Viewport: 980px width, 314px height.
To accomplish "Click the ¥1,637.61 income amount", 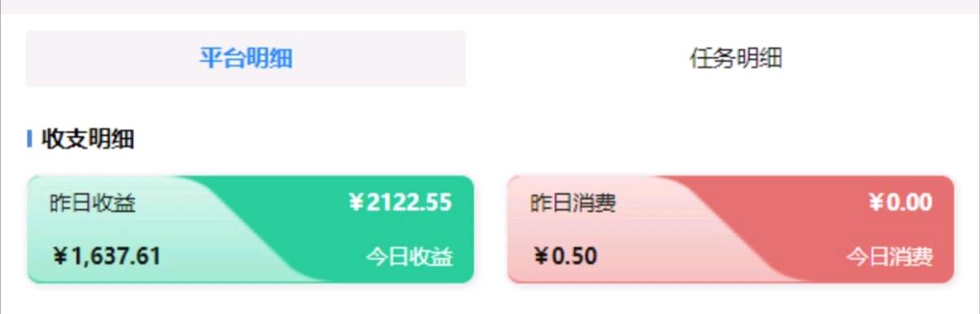I will [x=106, y=256].
